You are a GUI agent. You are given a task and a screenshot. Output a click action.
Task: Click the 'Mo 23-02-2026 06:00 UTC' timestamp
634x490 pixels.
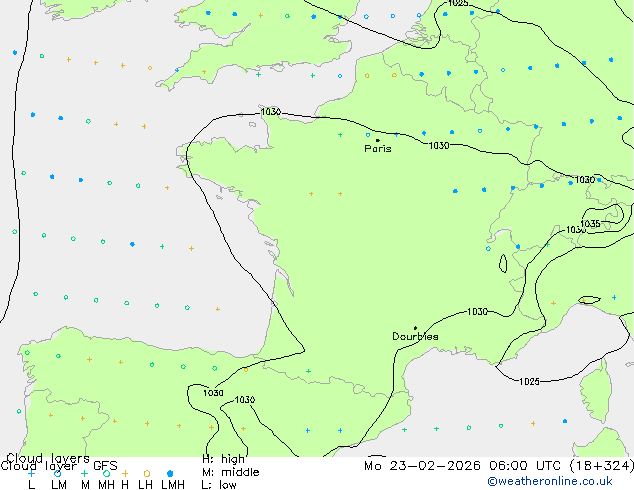tap(465, 466)
